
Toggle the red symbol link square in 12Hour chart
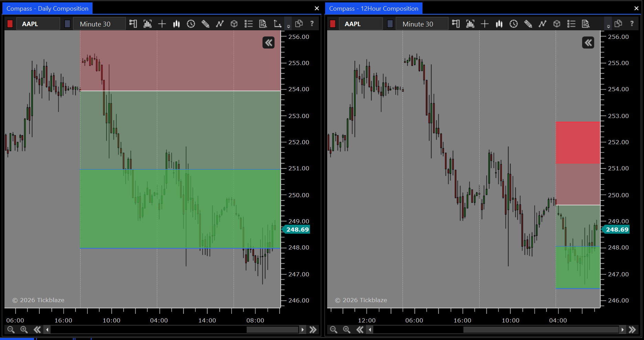(333, 24)
